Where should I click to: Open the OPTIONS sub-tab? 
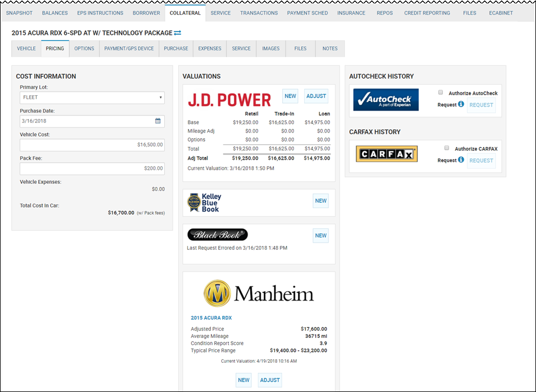coord(84,49)
